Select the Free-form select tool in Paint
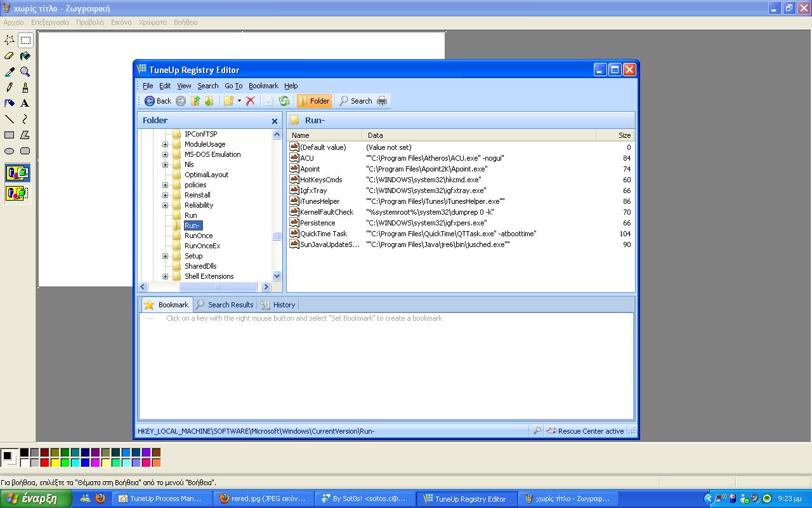This screenshot has width=812, height=508. pos(10,40)
